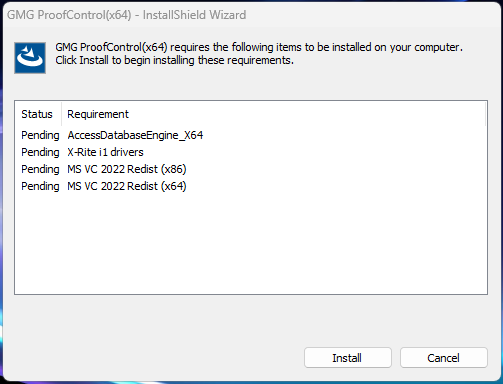
Task: Click the InstallShield Wizard title text
Action: click(194, 15)
